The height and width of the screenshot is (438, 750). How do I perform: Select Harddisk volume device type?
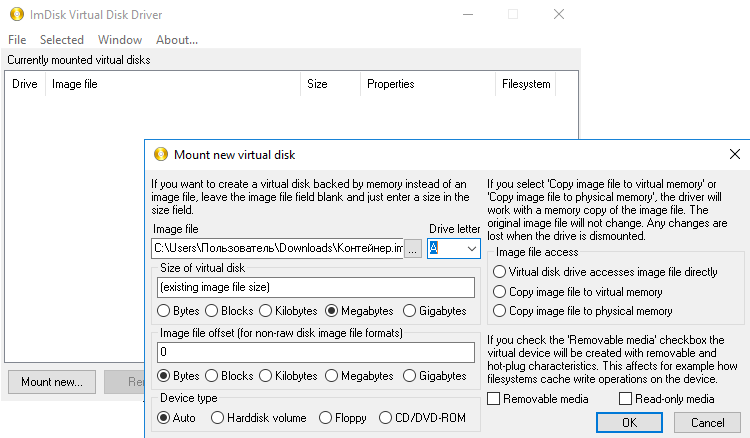click(x=258, y=418)
